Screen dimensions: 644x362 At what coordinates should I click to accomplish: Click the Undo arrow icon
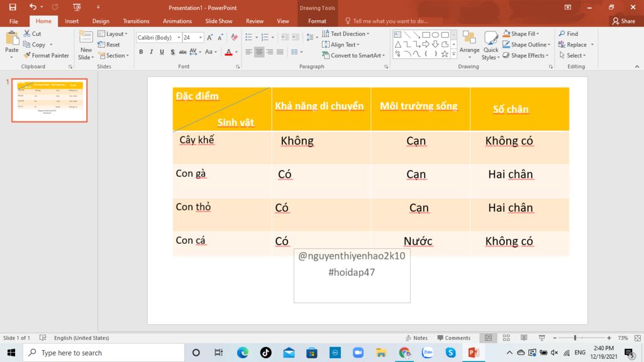[33, 7]
